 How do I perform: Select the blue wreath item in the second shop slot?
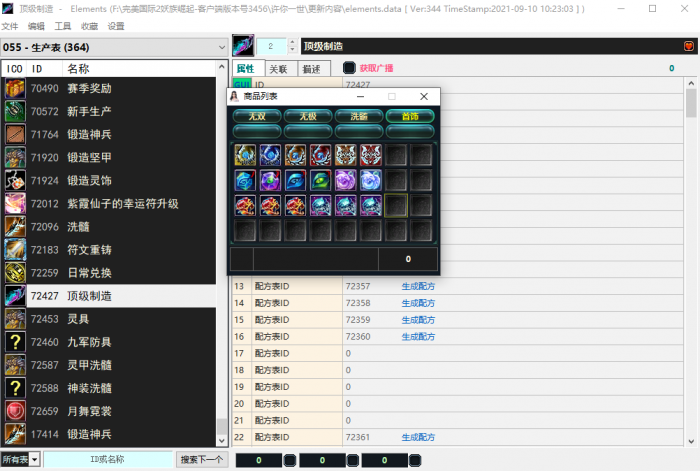click(270, 155)
